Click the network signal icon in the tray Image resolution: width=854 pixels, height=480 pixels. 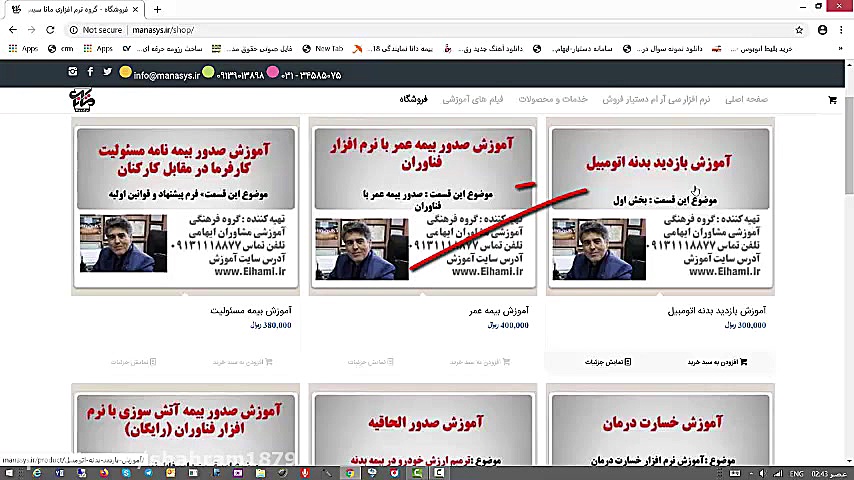click(778, 473)
